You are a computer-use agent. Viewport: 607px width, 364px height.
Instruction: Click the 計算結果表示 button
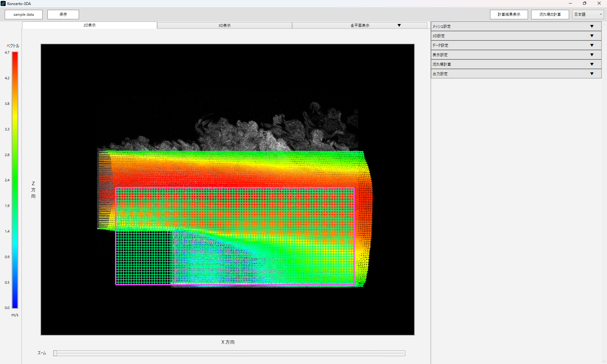coord(509,15)
